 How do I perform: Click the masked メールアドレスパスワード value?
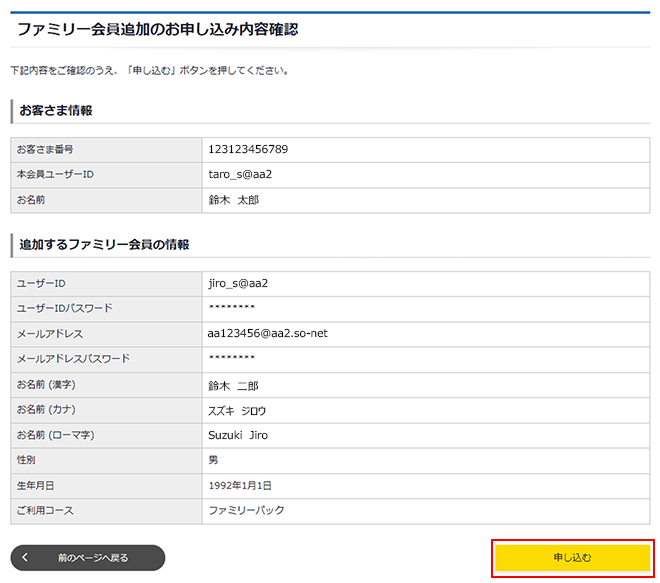[232, 358]
